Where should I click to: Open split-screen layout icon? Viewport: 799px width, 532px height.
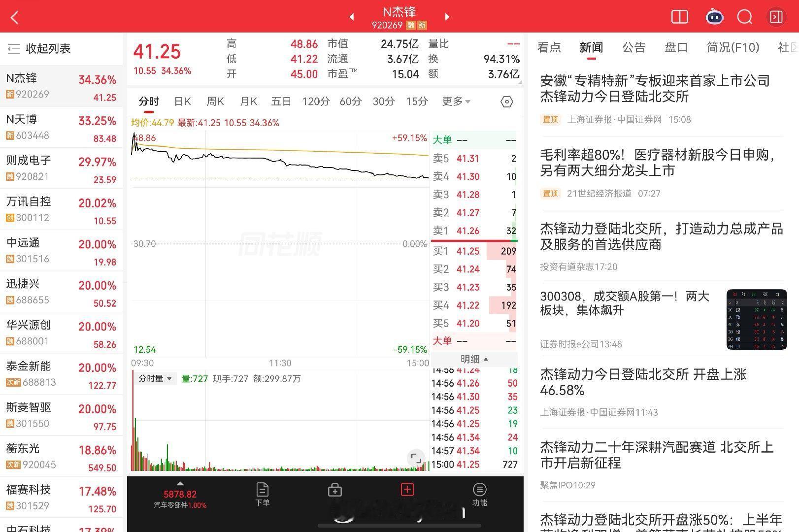click(x=680, y=17)
